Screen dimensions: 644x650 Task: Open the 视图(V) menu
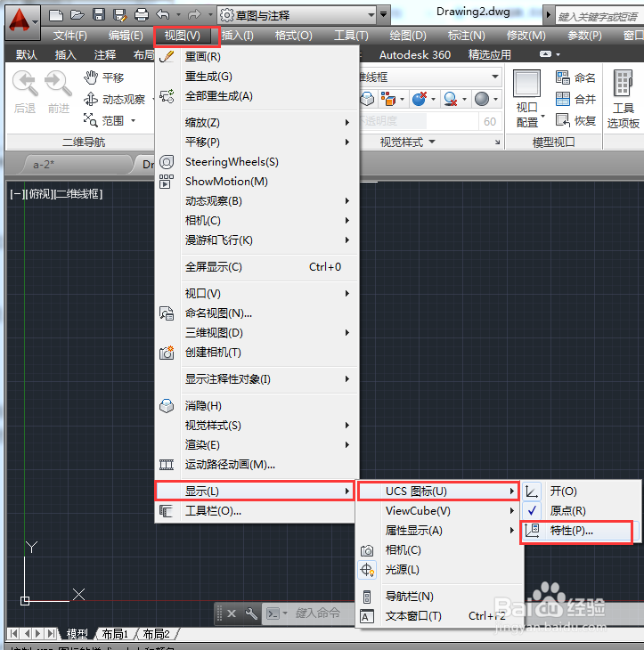point(183,36)
